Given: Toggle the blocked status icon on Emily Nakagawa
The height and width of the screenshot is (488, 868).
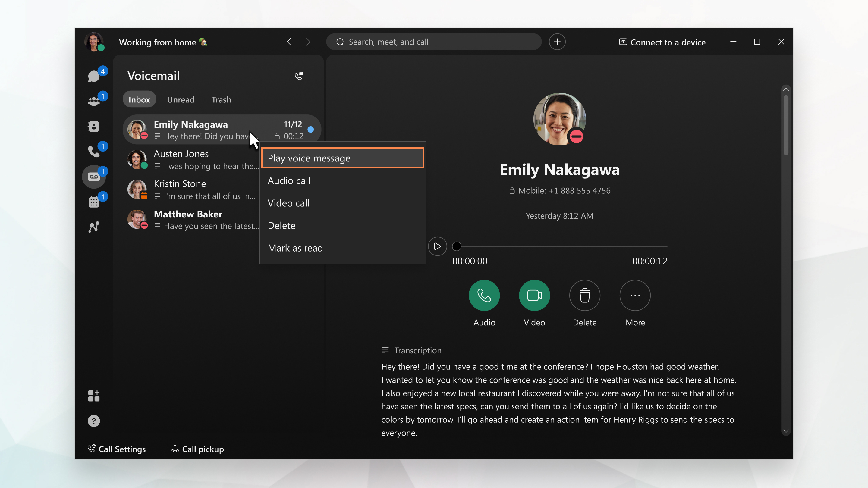Looking at the screenshot, I should coord(576,137).
